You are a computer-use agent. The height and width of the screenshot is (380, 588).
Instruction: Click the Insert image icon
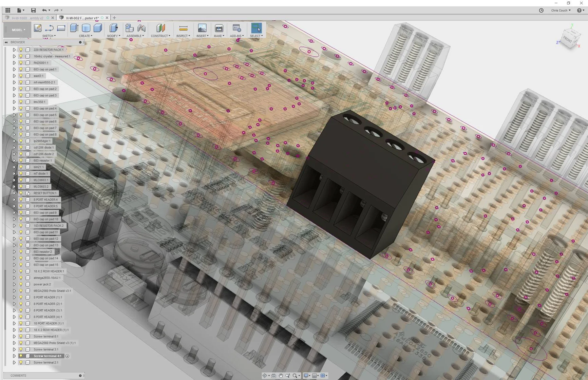pos(202,28)
